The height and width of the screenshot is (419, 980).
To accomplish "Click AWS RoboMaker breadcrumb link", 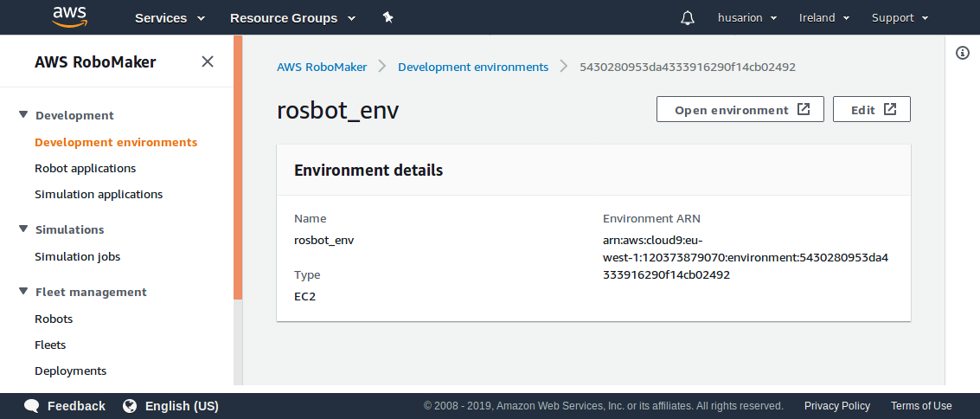I will pos(322,67).
